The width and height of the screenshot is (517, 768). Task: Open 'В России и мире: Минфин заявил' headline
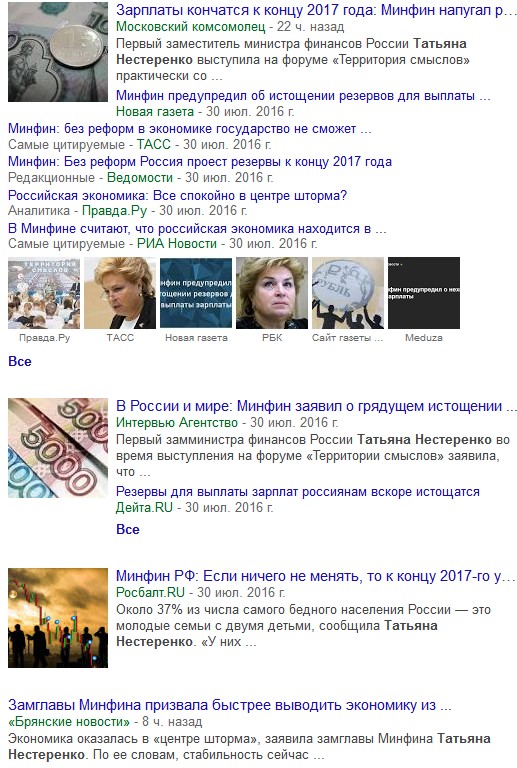pos(316,406)
